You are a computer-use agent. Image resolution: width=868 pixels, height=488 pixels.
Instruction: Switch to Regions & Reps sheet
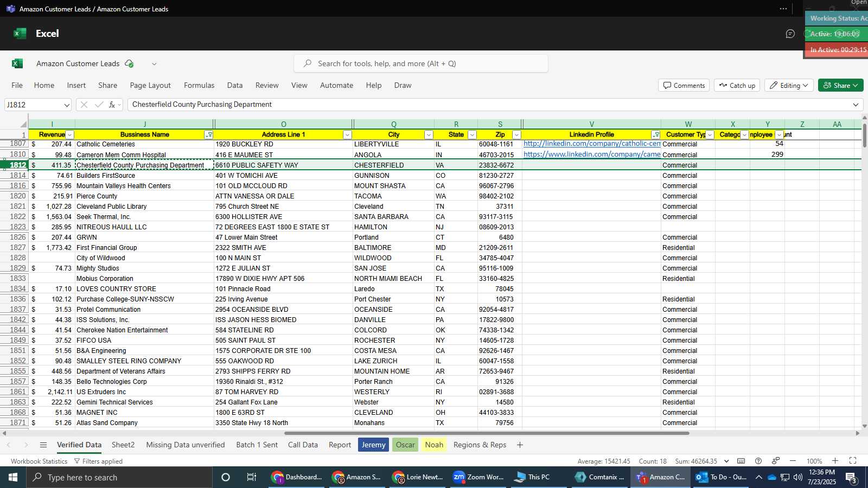pos(480,445)
